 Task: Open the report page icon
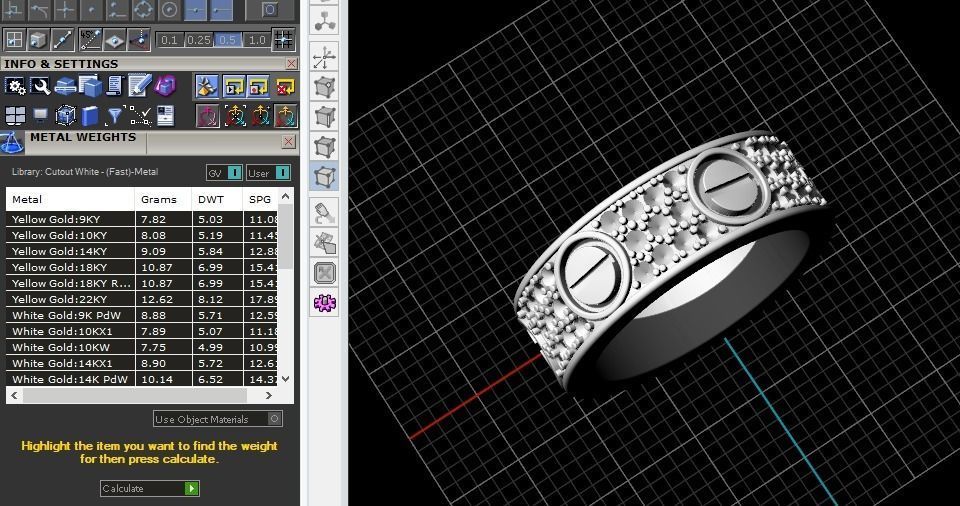(x=165, y=116)
